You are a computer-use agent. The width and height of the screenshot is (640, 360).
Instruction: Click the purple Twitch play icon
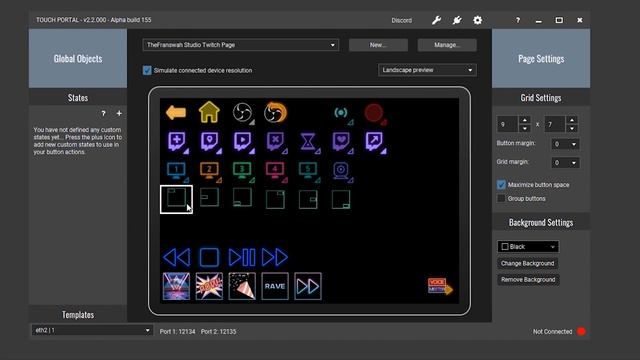pyautogui.click(x=242, y=142)
